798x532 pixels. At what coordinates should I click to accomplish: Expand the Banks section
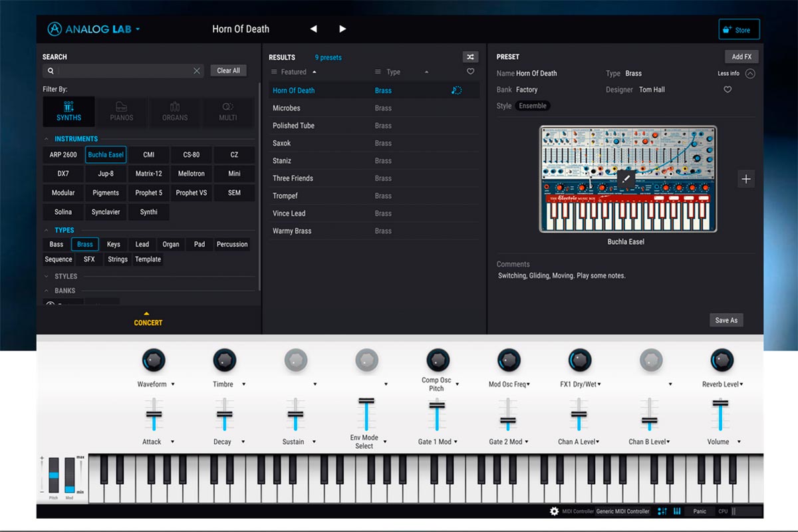(47, 291)
